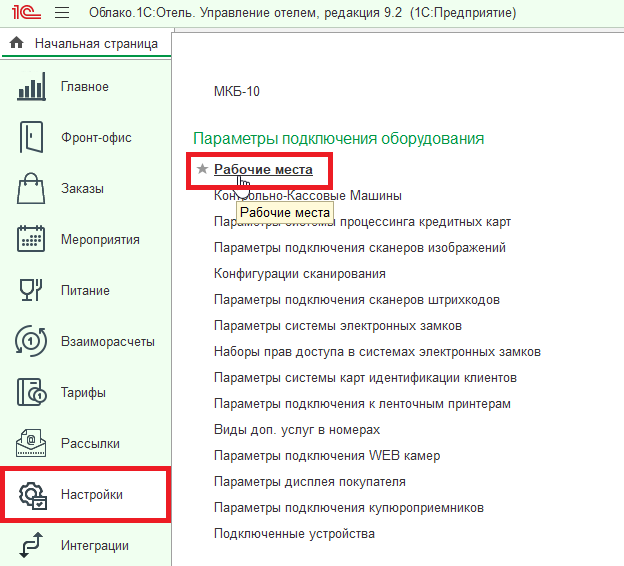Image resolution: width=624 pixels, height=566 pixels.
Task: Open the Настройки section
Action: pyautogui.click(x=92, y=494)
